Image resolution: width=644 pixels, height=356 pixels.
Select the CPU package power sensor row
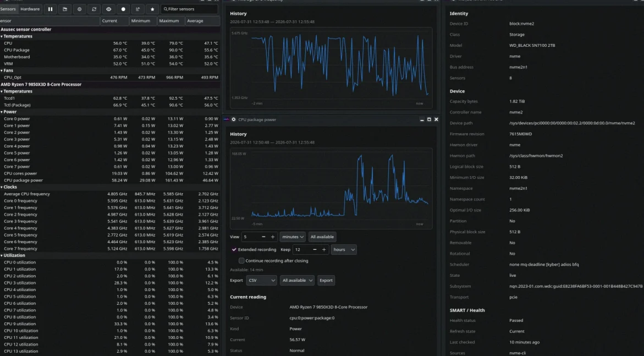[110, 180]
